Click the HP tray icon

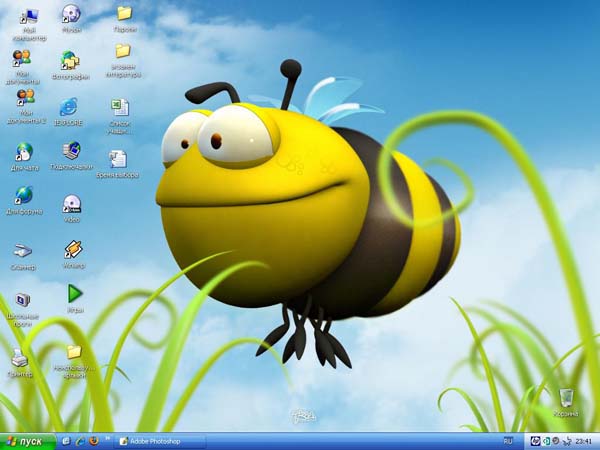tap(535, 442)
